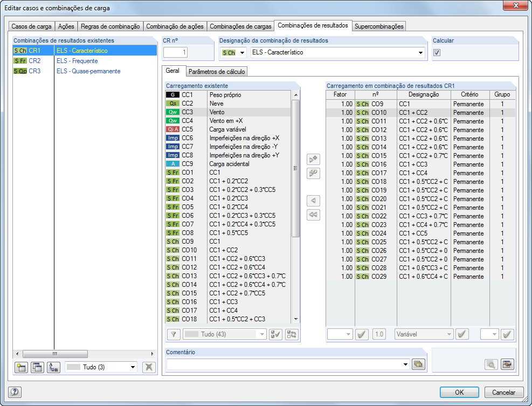Screen dimensions: 532x406
Task: Open the factor dropdown below the table
Action: [x=348, y=334]
